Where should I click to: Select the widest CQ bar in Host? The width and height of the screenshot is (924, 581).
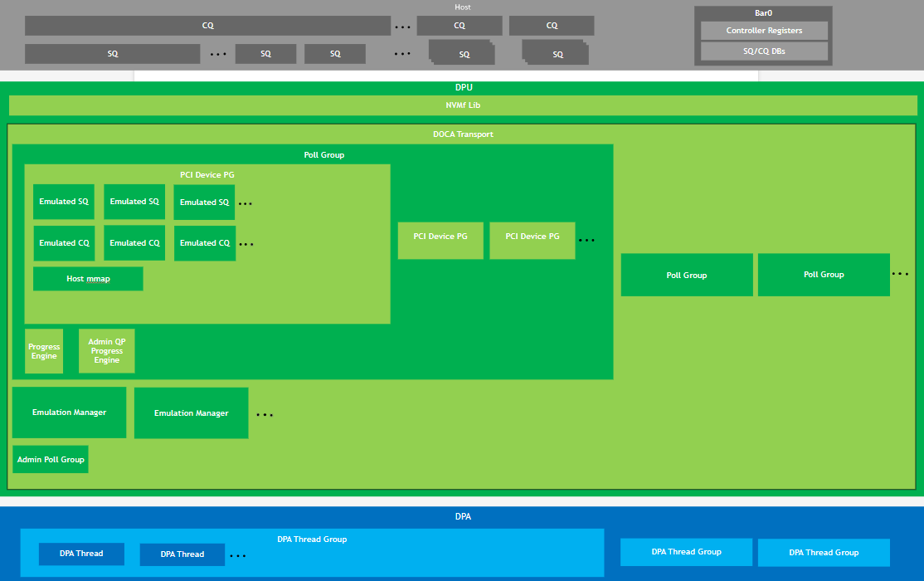coord(207,26)
